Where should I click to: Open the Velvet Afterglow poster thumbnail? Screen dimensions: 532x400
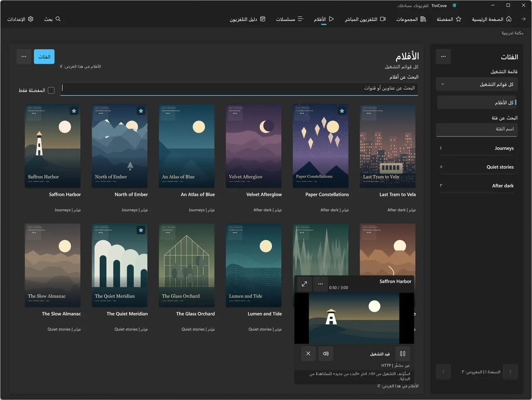click(x=254, y=146)
